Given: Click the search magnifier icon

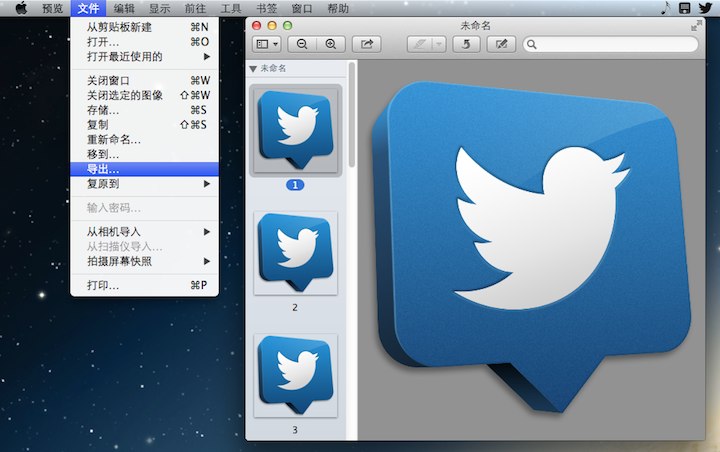Looking at the screenshot, I should click(x=532, y=44).
